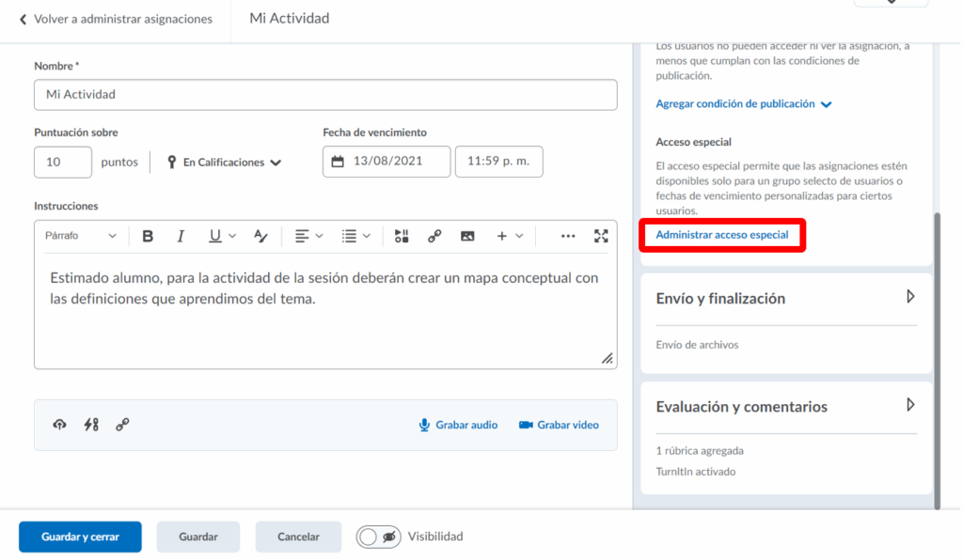This screenshot has height=560, width=963.
Task: Switch the editor to full-screen mode
Action: [x=601, y=236]
